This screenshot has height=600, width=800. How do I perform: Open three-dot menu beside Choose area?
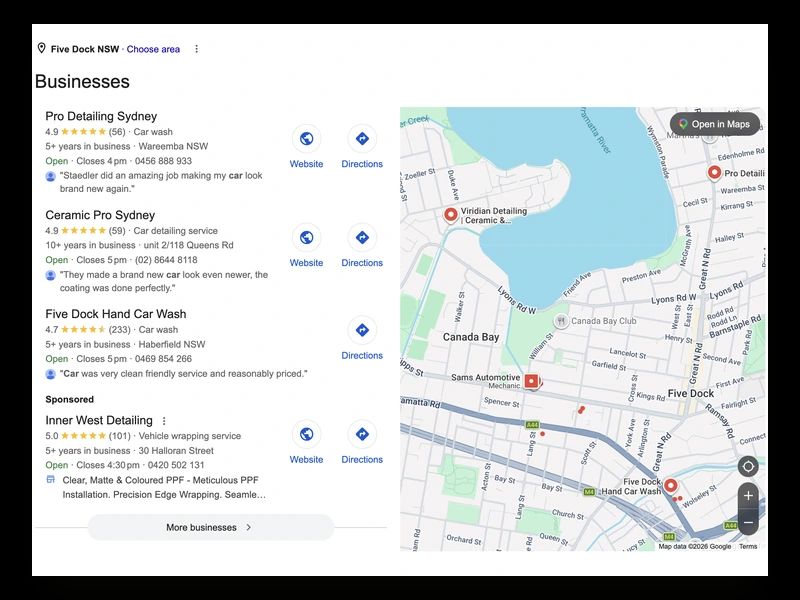(x=196, y=49)
